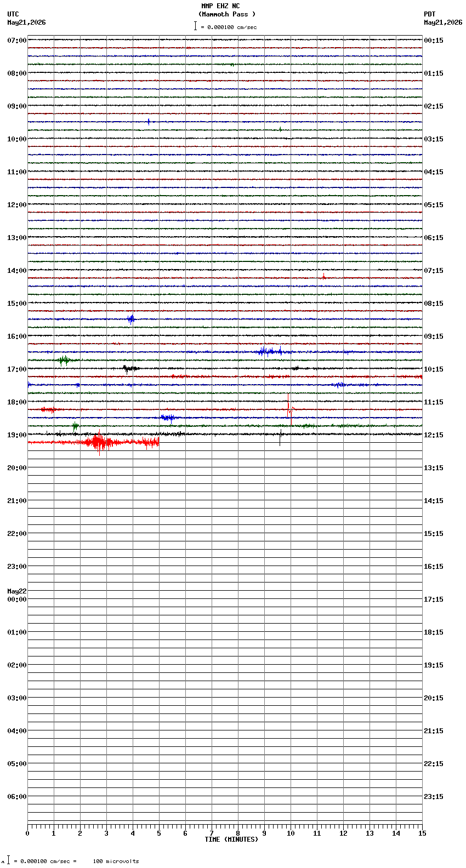Click the '11:00' UTC time label
466x868 pixels.
[17, 172]
